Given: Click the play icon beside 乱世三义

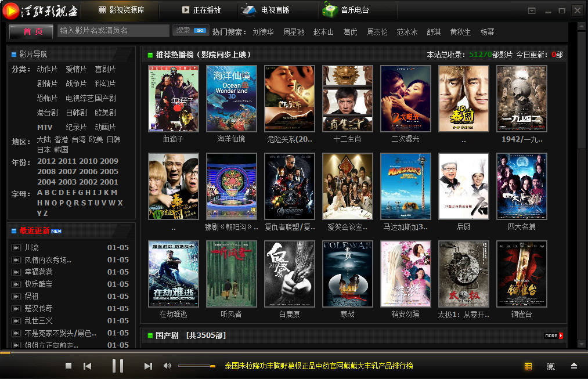Looking at the screenshot, I should tap(16, 321).
